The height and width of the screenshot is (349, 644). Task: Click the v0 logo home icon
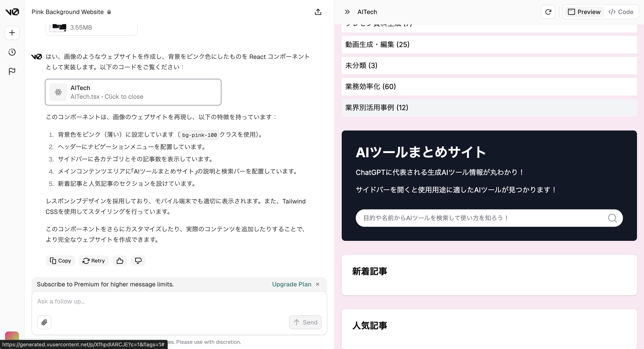(12, 12)
